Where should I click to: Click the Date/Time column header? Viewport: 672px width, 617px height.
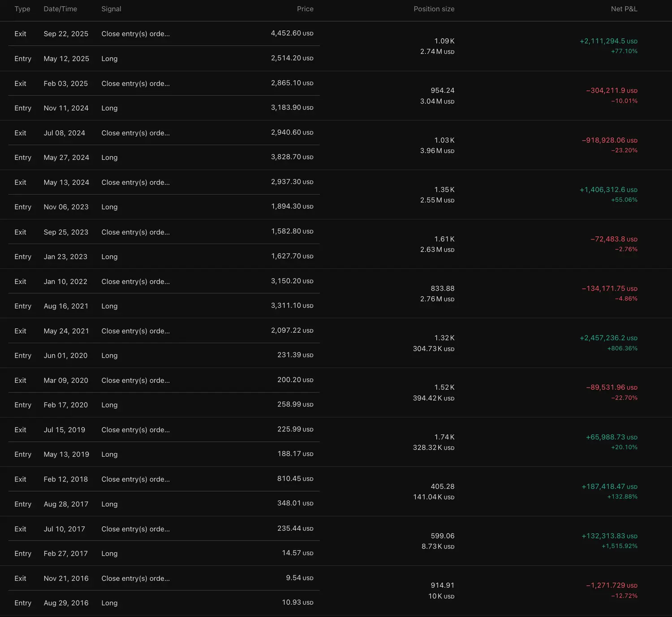[60, 9]
